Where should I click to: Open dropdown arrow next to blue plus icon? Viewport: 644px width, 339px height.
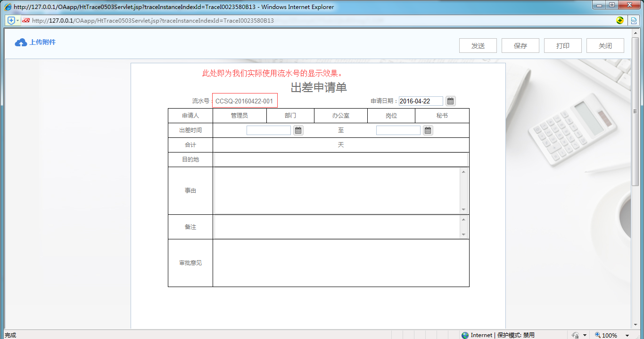[18, 20]
